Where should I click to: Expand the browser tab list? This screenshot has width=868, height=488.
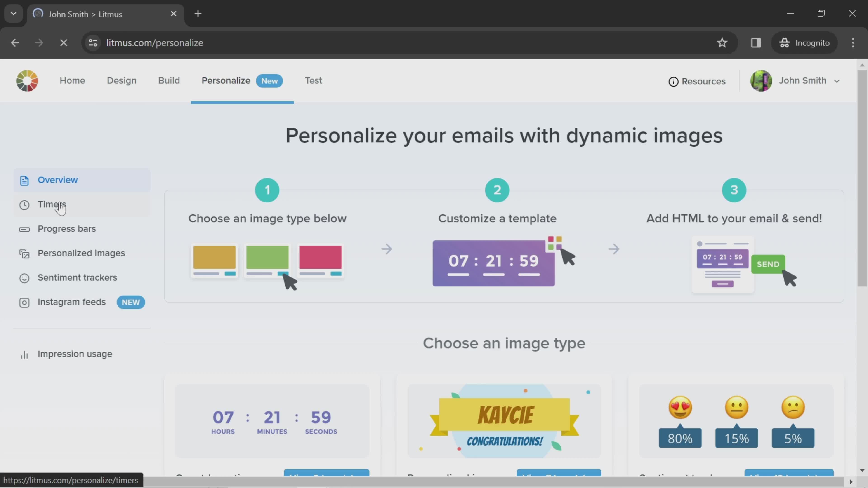[13, 13]
